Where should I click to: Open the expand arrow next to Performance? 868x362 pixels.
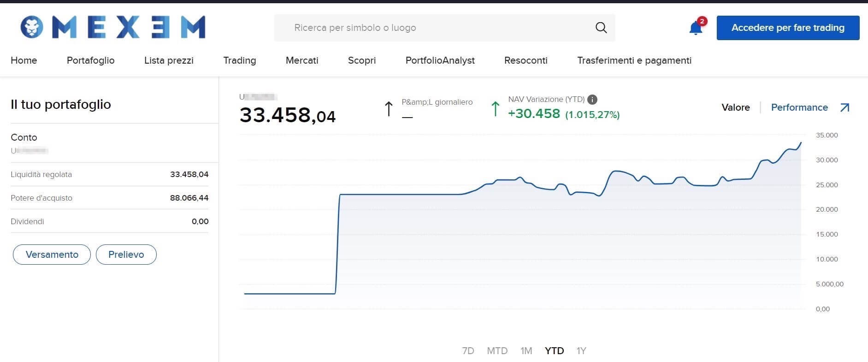(x=844, y=107)
